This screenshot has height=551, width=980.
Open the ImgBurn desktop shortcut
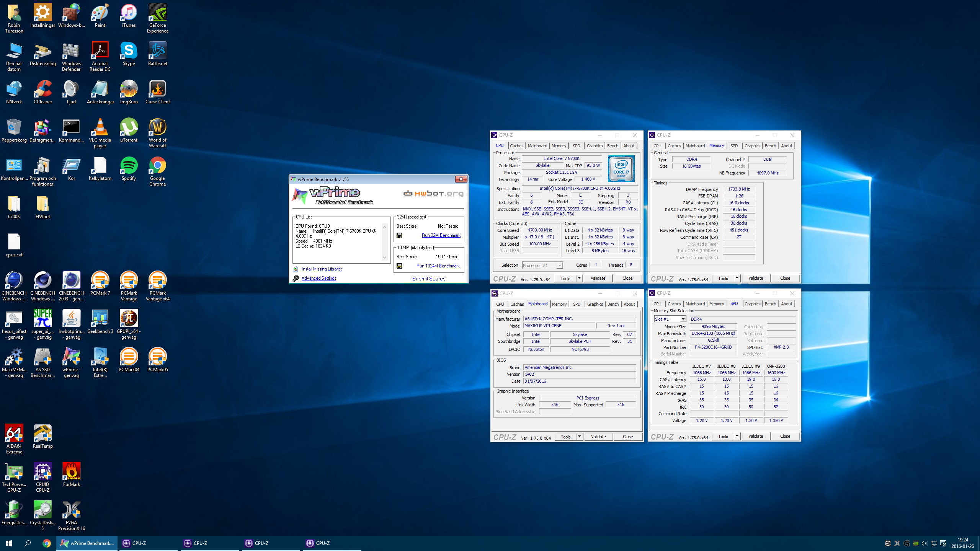(129, 92)
